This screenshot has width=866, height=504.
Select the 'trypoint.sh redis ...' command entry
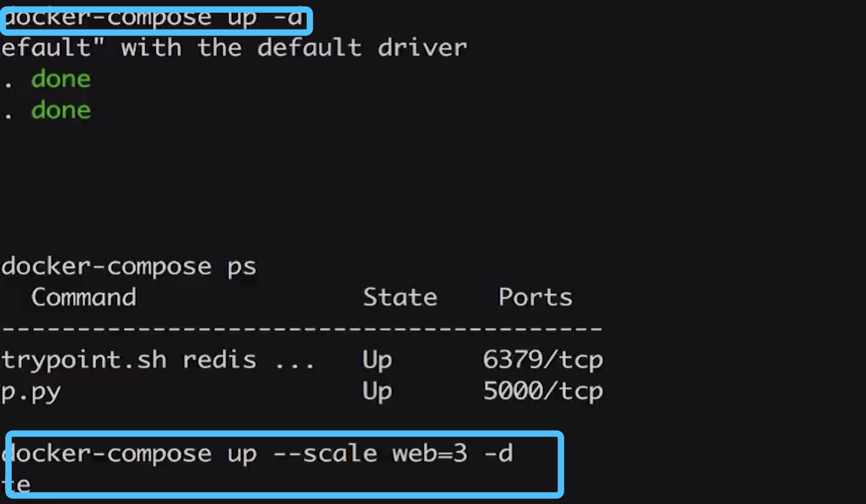(x=157, y=360)
